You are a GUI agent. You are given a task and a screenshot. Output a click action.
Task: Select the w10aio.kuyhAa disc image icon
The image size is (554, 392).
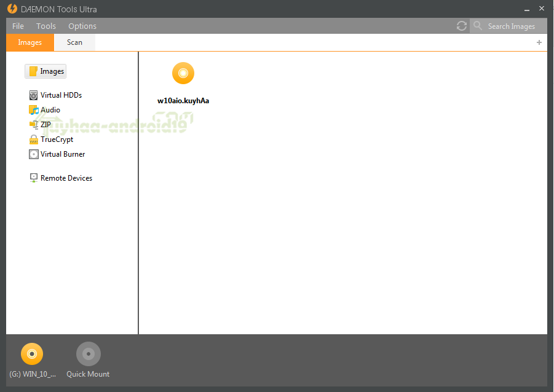coord(183,73)
